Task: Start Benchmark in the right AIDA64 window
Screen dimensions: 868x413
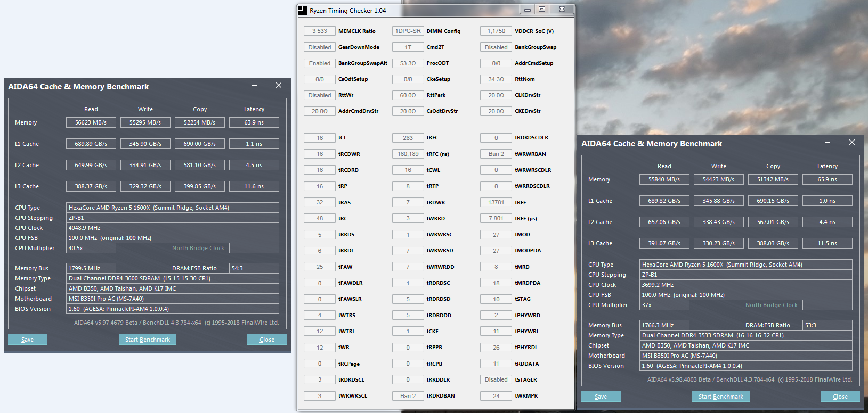Action: 721,397
